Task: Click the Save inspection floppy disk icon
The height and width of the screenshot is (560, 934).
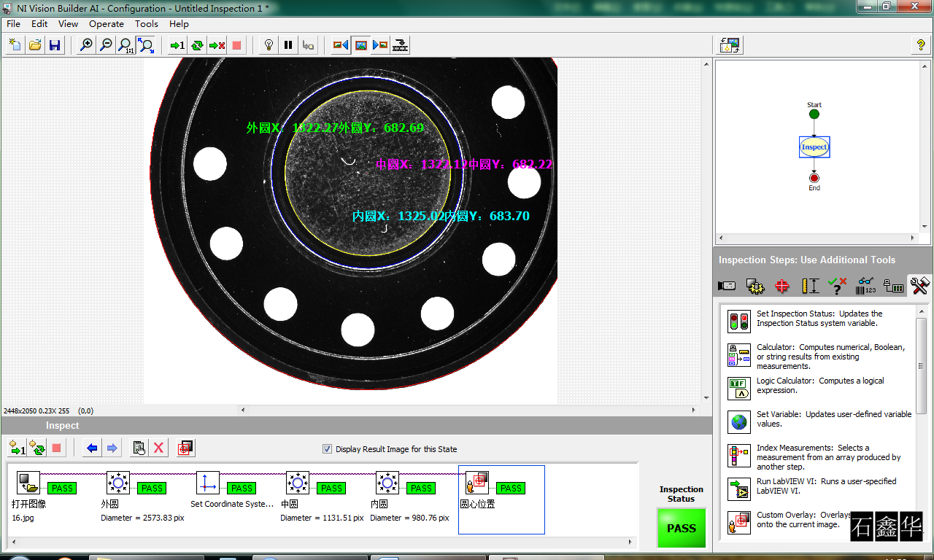Action: coord(54,45)
